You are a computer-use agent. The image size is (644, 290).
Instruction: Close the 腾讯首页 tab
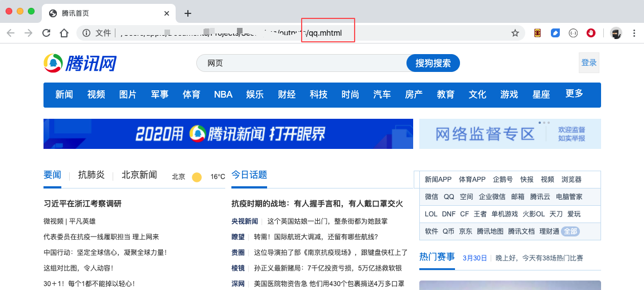tap(166, 13)
